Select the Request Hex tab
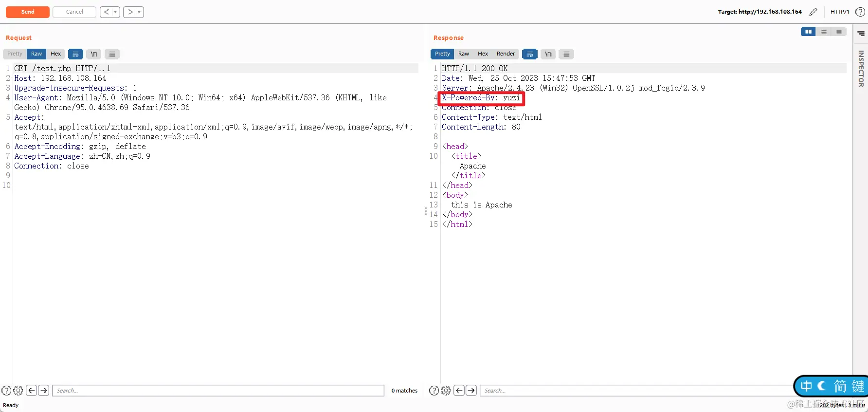The width and height of the screenshot is (868, 412). tap(56, 54)
